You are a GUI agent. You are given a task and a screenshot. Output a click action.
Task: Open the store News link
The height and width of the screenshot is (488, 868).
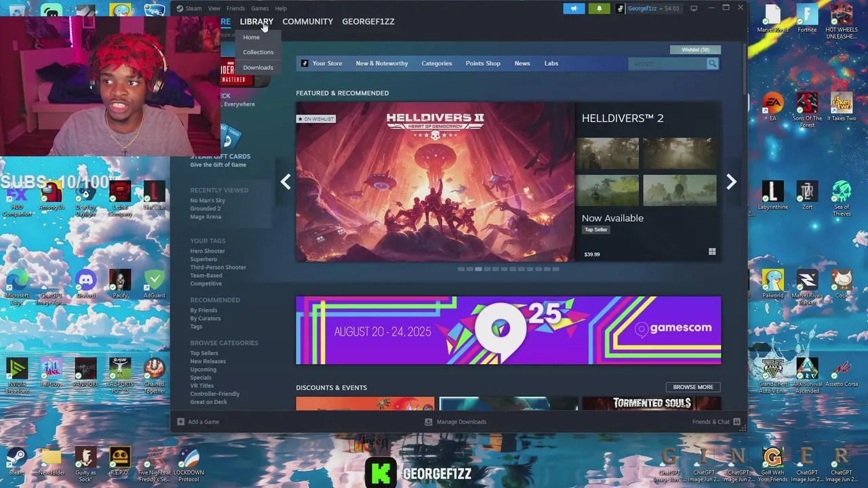pyautogui.click(x=522, y=64)
